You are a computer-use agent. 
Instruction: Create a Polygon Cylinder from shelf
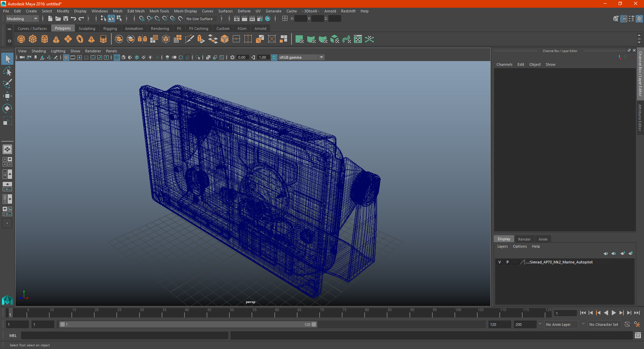tap(45, 39)
